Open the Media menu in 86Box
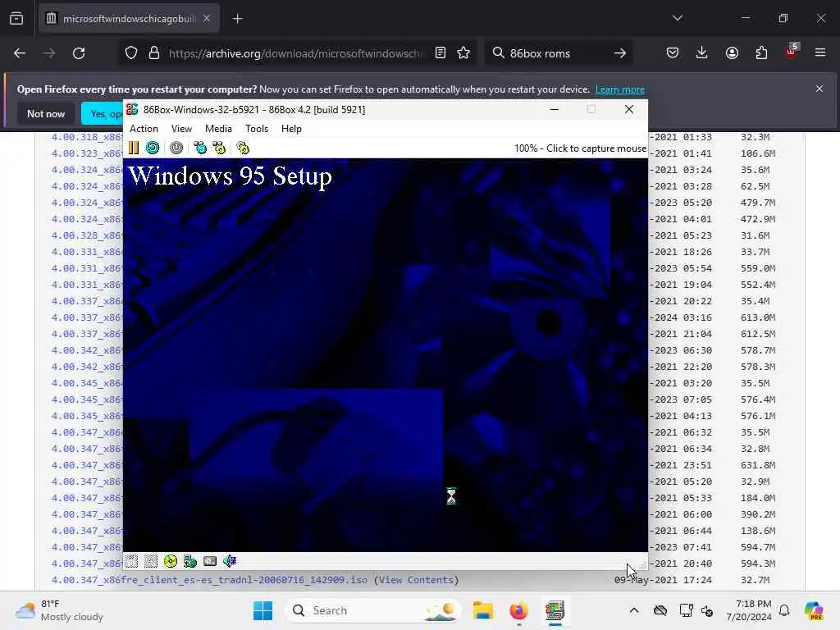The height and width of the screenshot is (630, 840). coord(218,129)
